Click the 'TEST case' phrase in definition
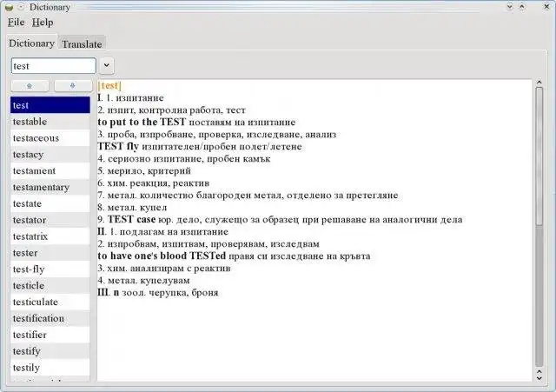556x392 pixels. point(131,219)
